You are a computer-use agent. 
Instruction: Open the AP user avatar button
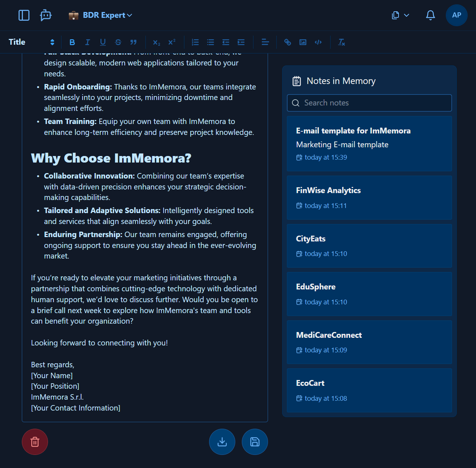coord(457,15)
